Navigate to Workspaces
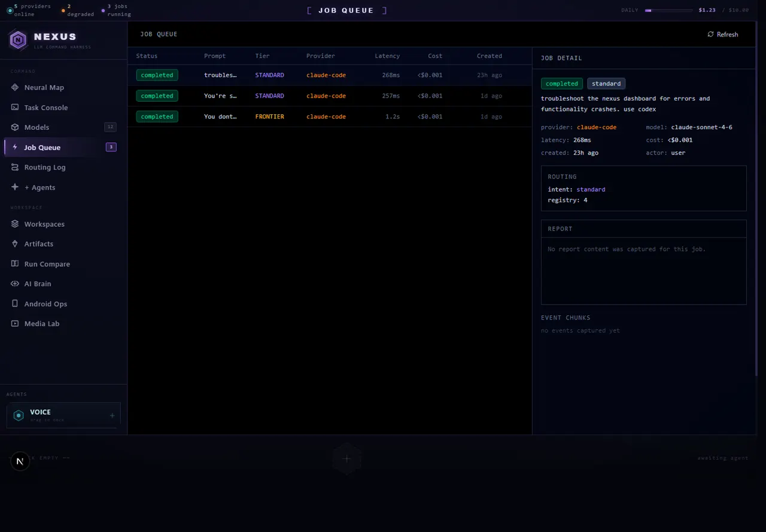 tap(63, 224)
